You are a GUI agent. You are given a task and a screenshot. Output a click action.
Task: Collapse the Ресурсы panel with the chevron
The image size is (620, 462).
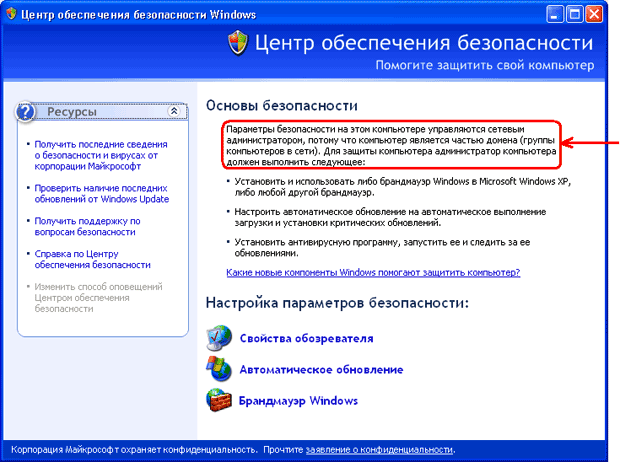(174, 112)
